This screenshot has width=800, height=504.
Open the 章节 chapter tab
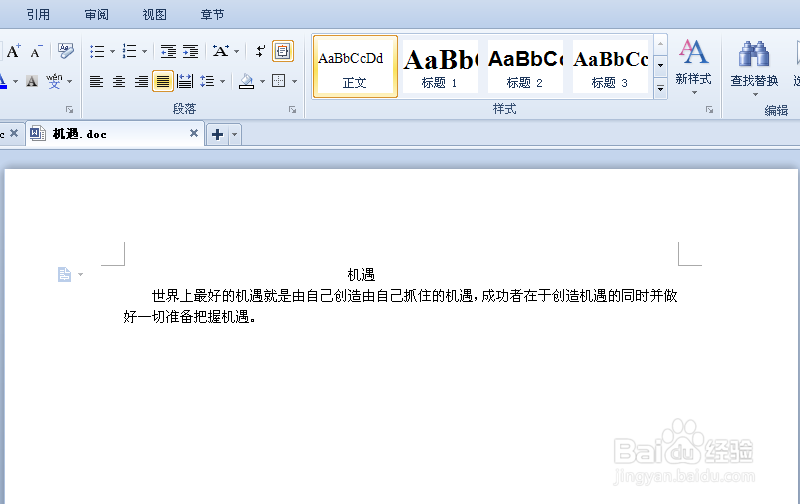click(212, 15)
